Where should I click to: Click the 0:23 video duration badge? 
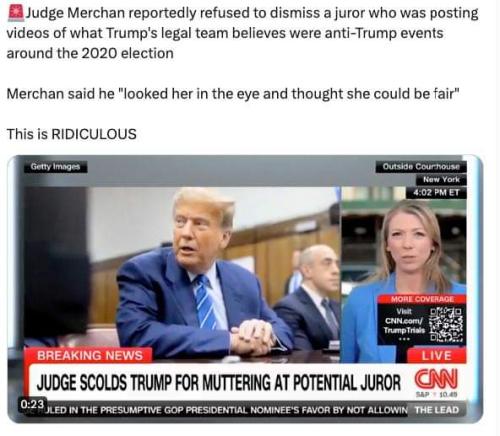32,404
